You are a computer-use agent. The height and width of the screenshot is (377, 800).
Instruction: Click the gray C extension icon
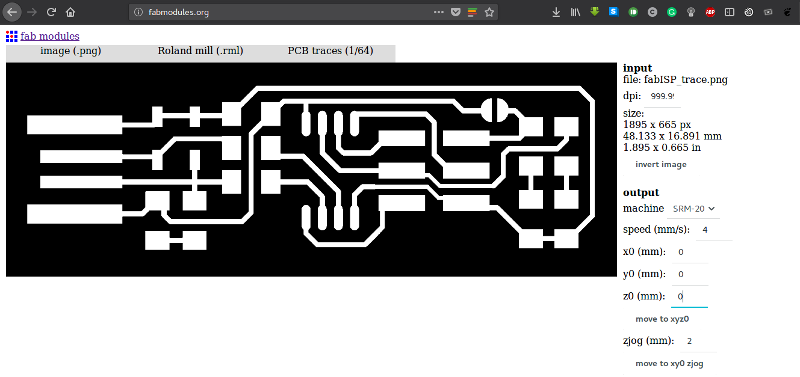[653, 12]
